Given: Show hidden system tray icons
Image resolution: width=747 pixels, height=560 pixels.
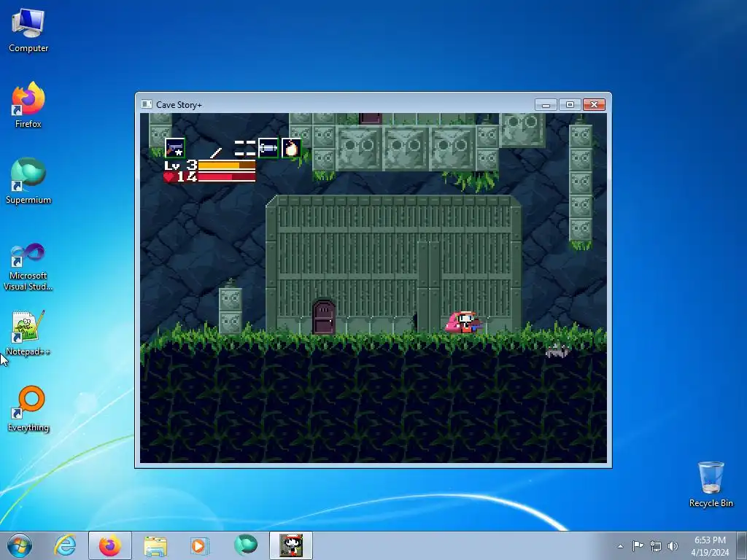Looking at the screenshot, I should 620,546.
